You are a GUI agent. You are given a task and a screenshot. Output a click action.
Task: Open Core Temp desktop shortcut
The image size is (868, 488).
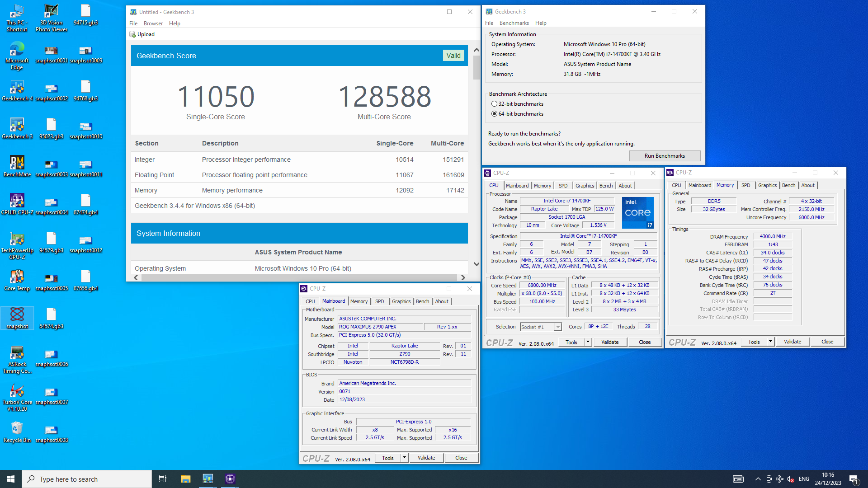(x=17, y=280)
